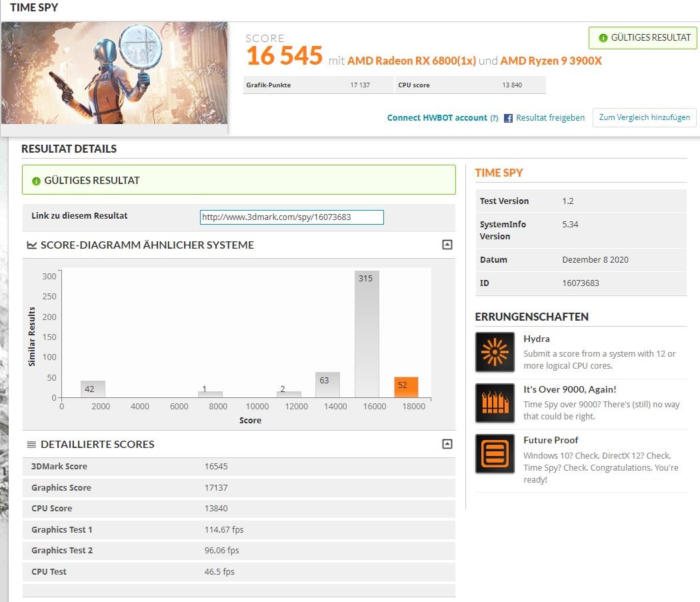Click the chart icon beside Score-Diagramm heading
700x602 pixels.
[32, 245]
